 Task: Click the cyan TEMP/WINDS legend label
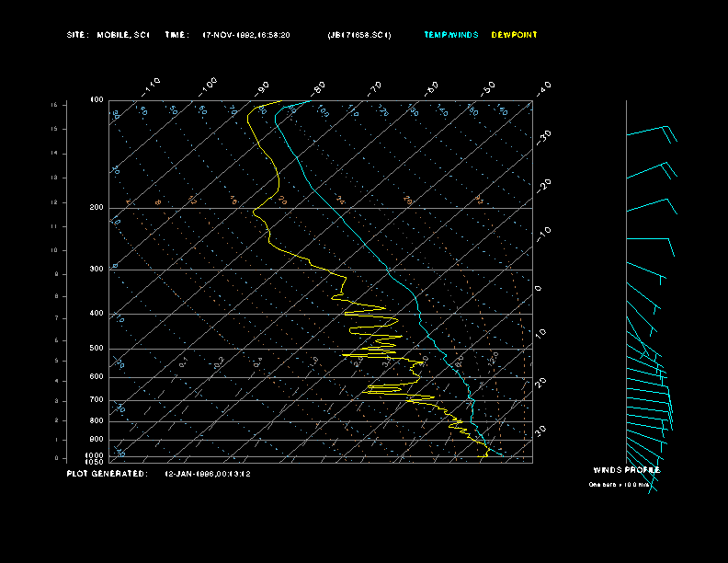[x=450, y=35]
